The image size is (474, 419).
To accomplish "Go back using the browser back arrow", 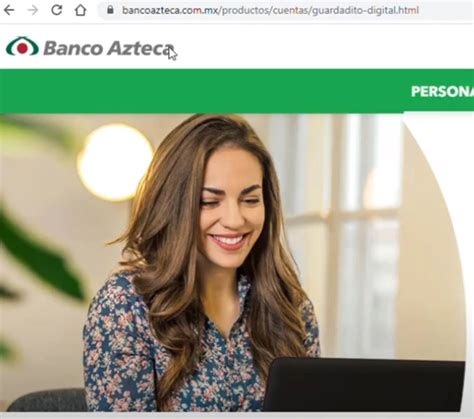I will pos(9,10).
